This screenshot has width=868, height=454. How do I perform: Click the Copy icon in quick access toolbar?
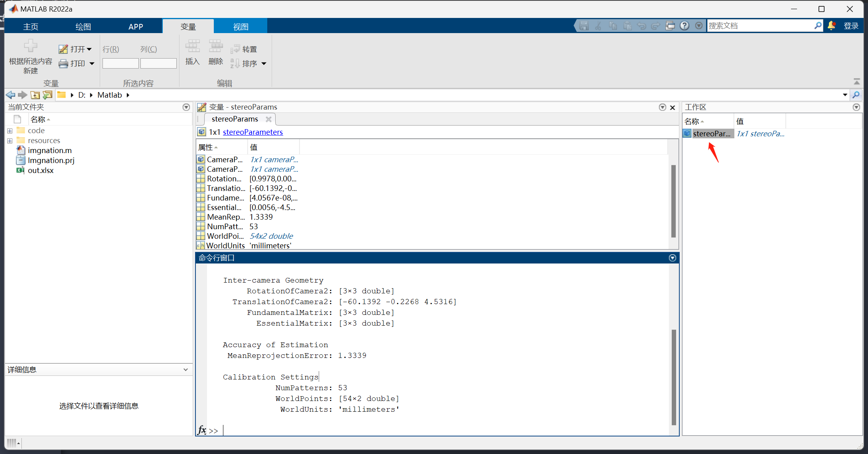pyautogui.click(x=613, y=26)
